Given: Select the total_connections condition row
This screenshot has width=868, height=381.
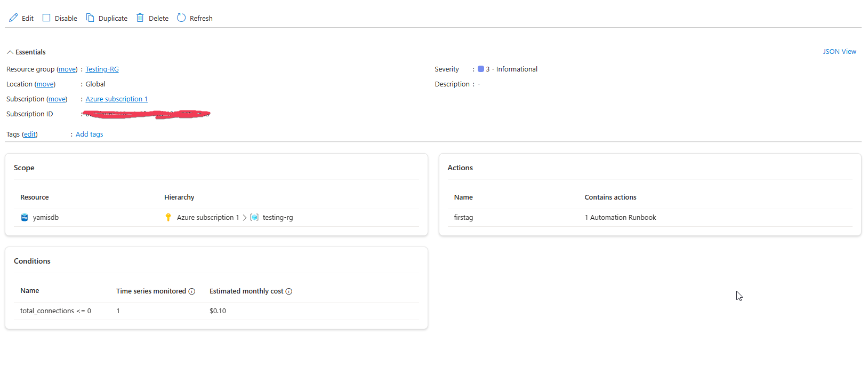Looking at the screenshot, I should pos(216,311).
